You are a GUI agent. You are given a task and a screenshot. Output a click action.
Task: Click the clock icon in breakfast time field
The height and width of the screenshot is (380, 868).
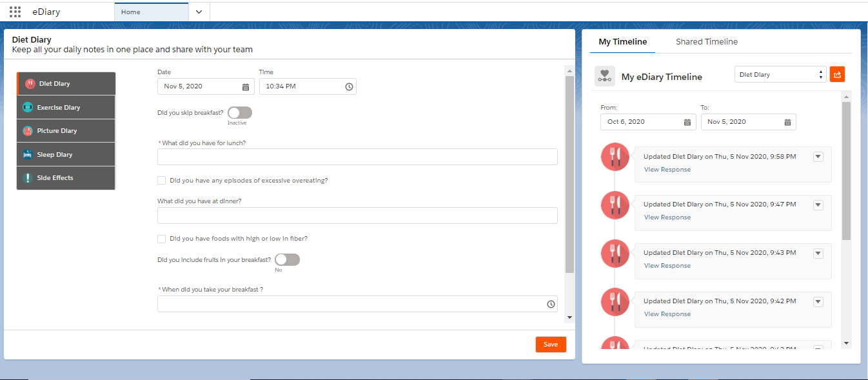(551, 304)
